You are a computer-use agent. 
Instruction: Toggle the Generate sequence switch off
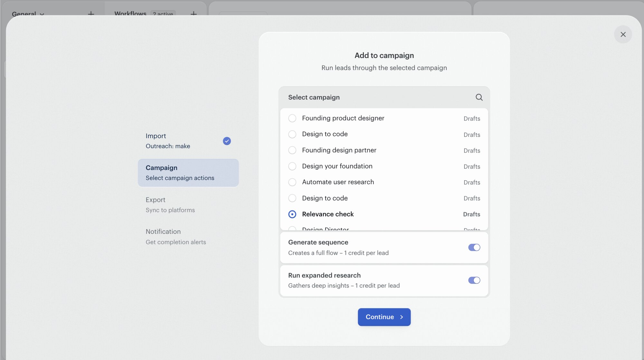(474, 247)
